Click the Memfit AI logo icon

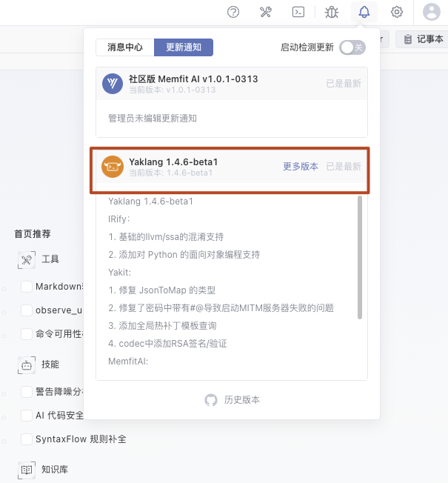pos(113,84)
